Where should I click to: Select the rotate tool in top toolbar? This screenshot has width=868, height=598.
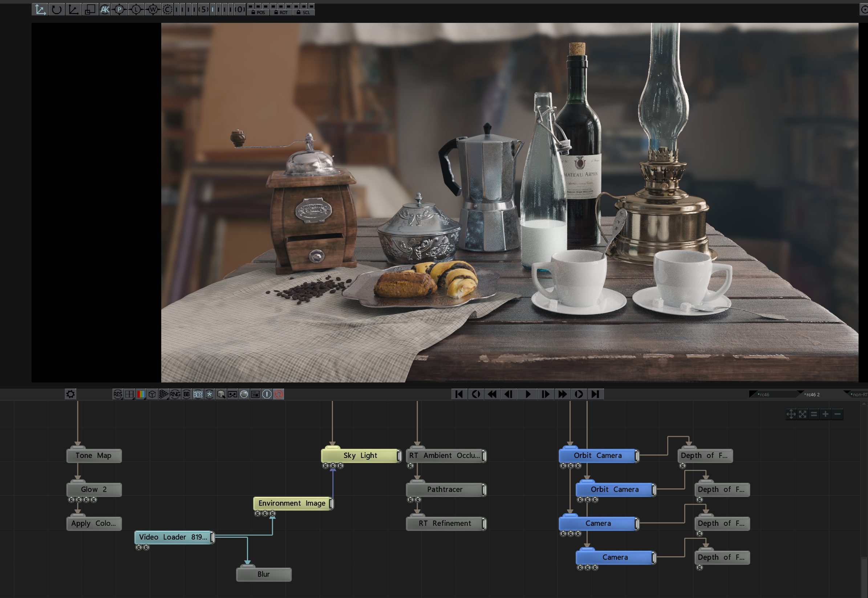click(x=56, y=10)
